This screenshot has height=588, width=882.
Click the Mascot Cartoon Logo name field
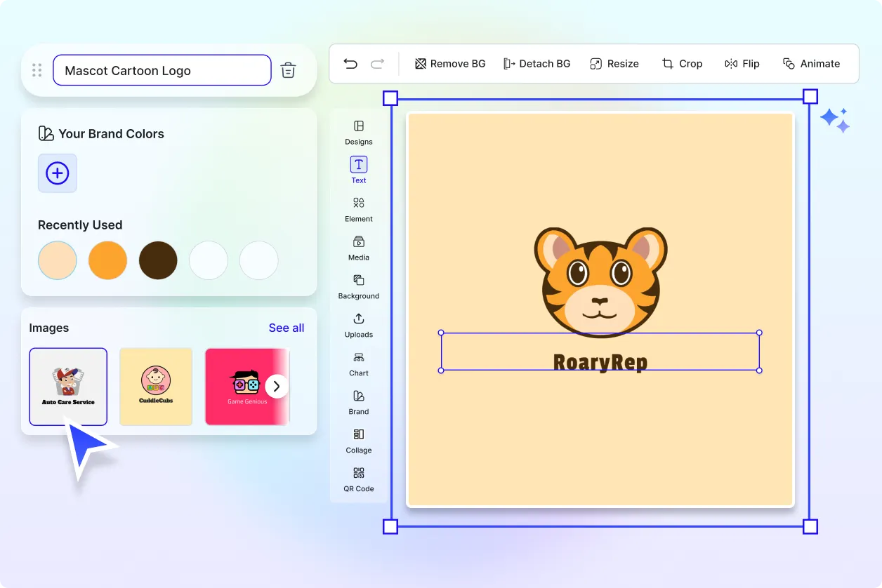pos(162,70)
